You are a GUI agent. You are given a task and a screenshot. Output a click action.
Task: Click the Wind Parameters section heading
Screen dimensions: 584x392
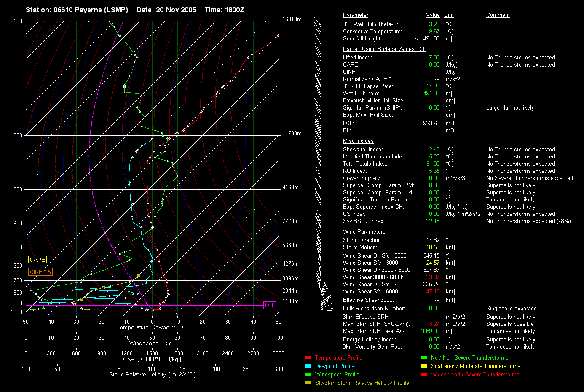tap(364, 231)
